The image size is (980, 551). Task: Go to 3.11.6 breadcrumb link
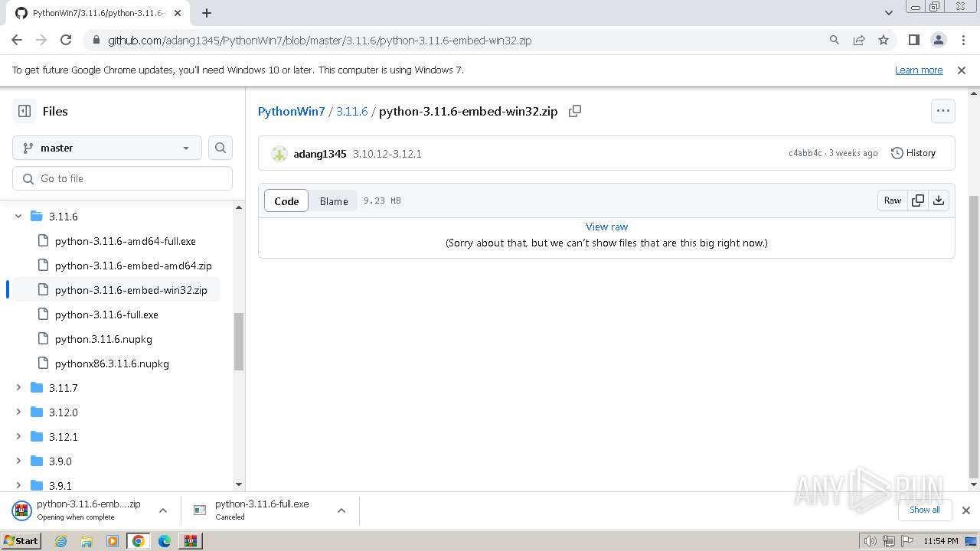click(352, 111)
